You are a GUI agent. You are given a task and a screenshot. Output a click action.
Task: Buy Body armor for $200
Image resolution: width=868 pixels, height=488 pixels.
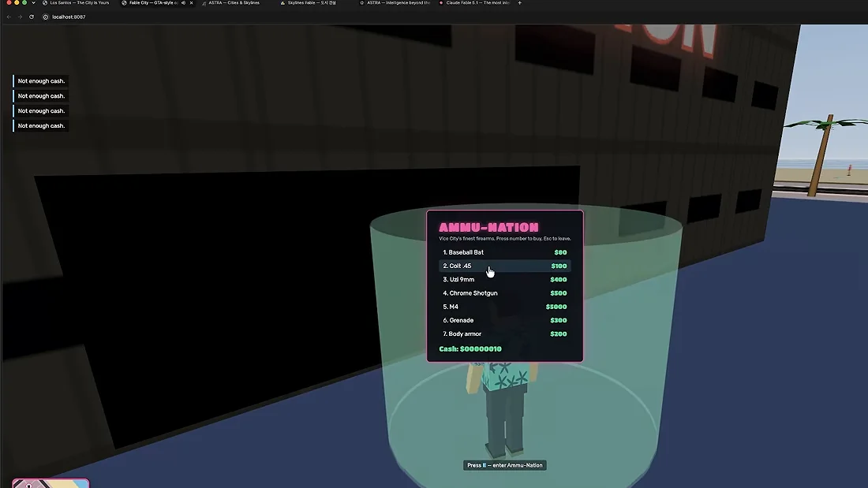click(x=505, y=334)
